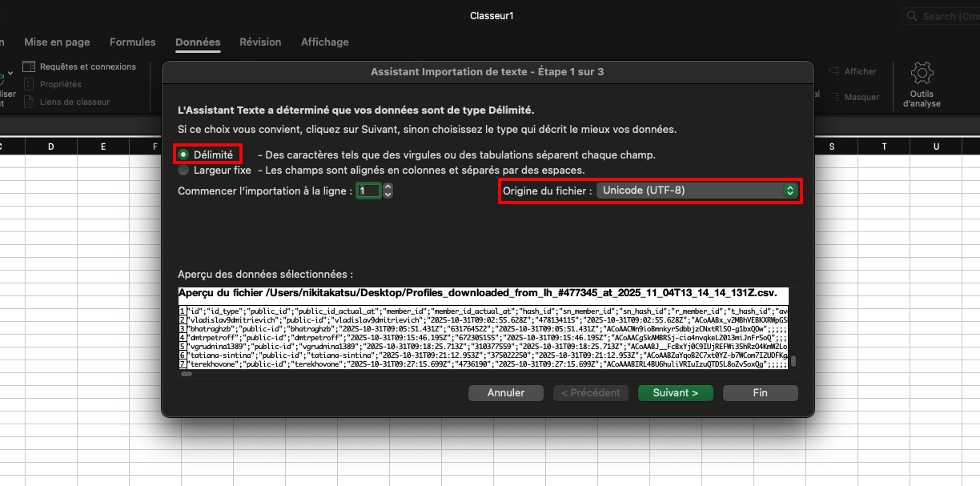Open the Origine du fichier dropdown
Image resolution: width=980 pixels, height=486 pixels.
(x=697, y=191)
